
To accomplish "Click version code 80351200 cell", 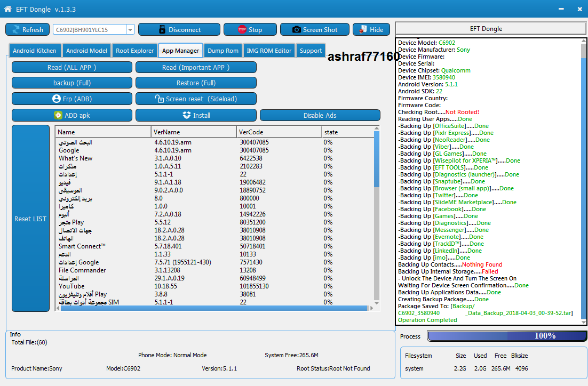I will [x=252, y=222].
